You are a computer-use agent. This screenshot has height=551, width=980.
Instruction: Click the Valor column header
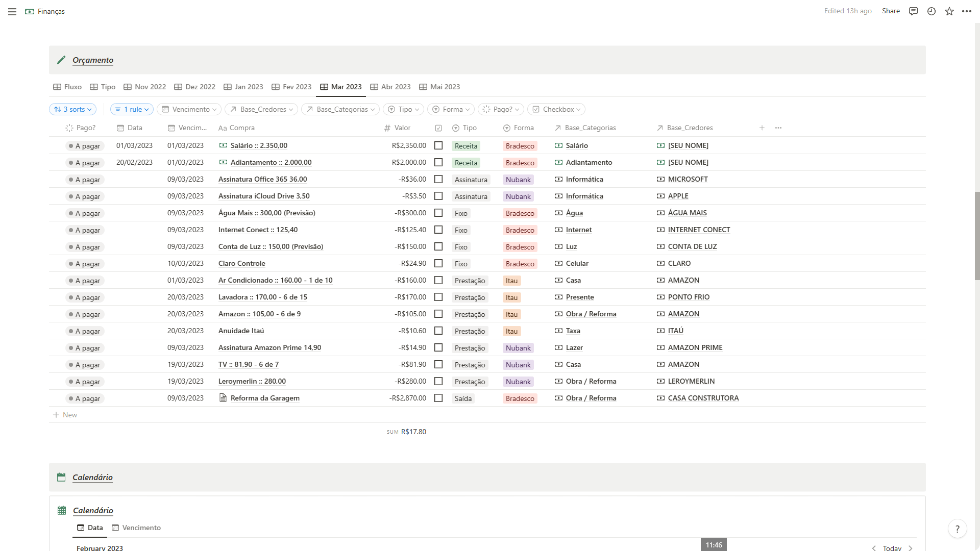pos(397,128)
